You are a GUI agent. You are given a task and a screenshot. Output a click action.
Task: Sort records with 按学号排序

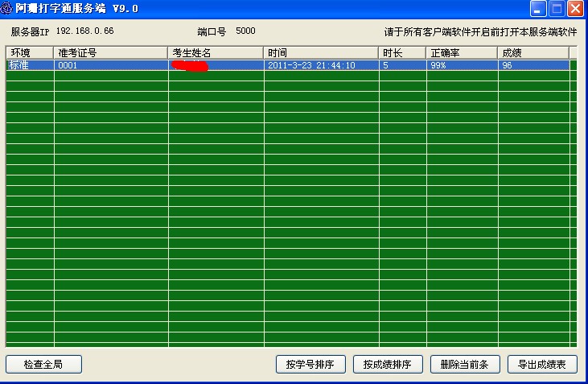(310, 364)
